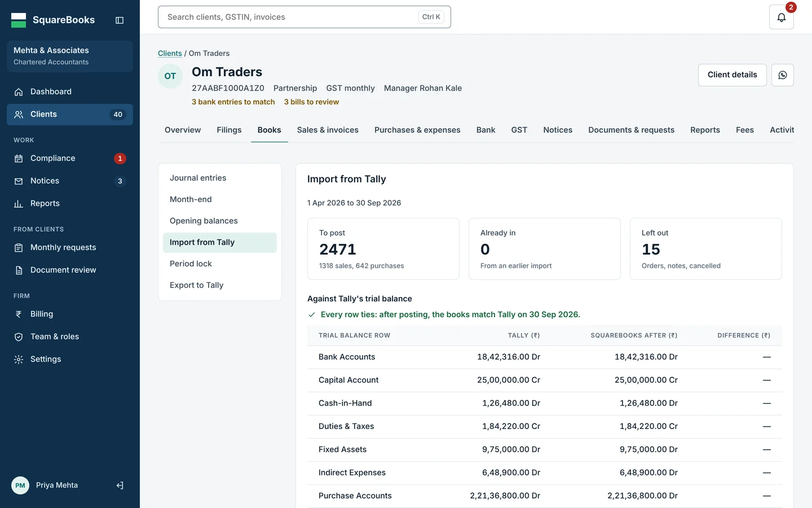Click the logout icon beside Priya Mehta
This screenshot has width=812, height=508.
(120, 485)
